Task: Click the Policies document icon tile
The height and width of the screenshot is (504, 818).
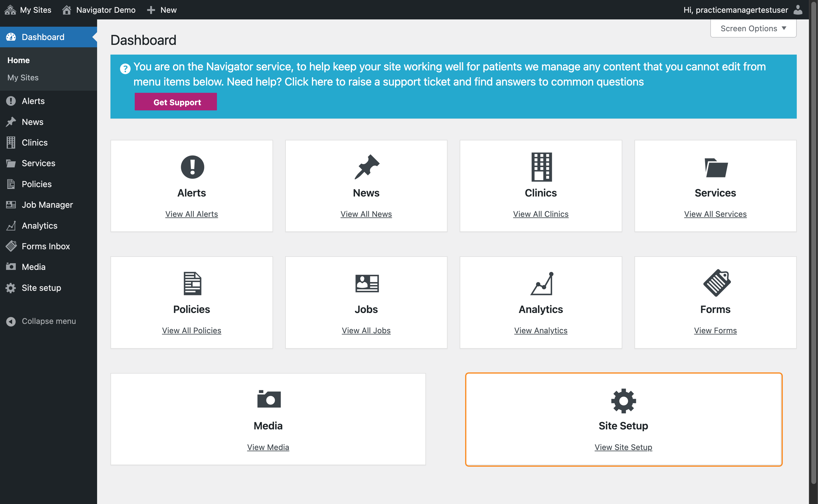Action: pos(192,283)
